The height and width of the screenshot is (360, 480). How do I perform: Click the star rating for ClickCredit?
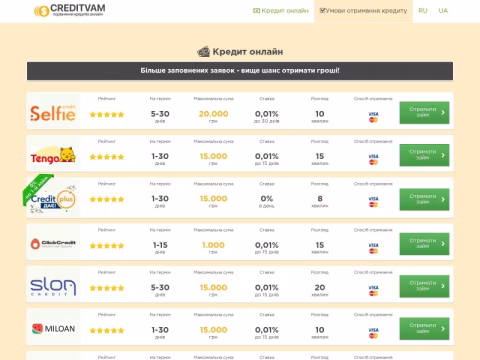(x=107, y=246)
